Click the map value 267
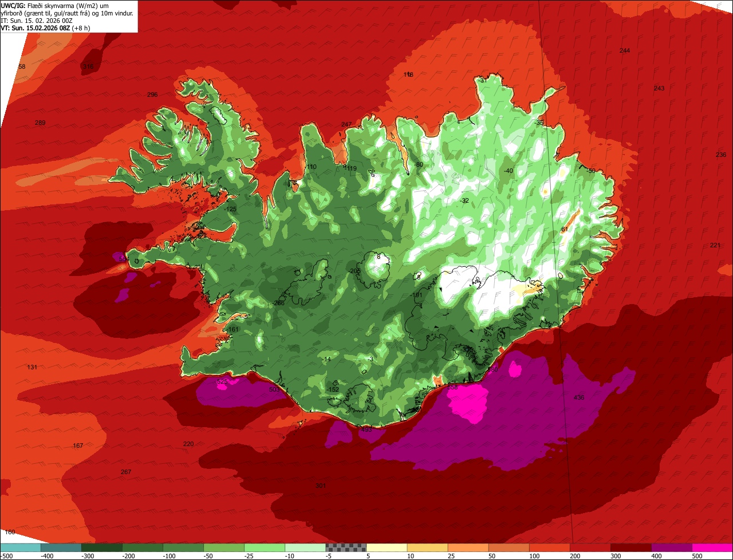Viewport: 733px width, 560px height. click(x=126, y=472)
